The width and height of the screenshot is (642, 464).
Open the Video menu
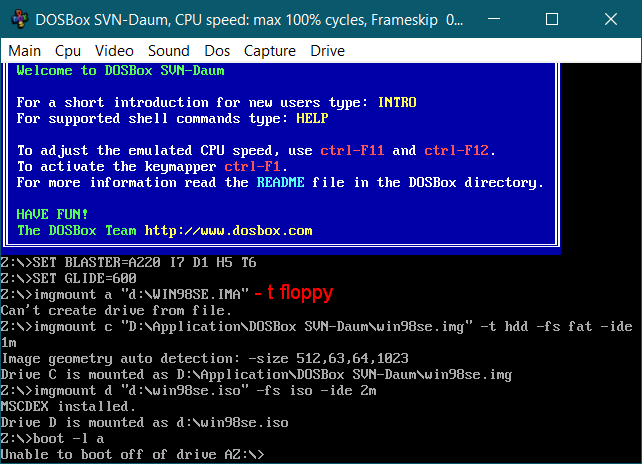pos(114,51)
